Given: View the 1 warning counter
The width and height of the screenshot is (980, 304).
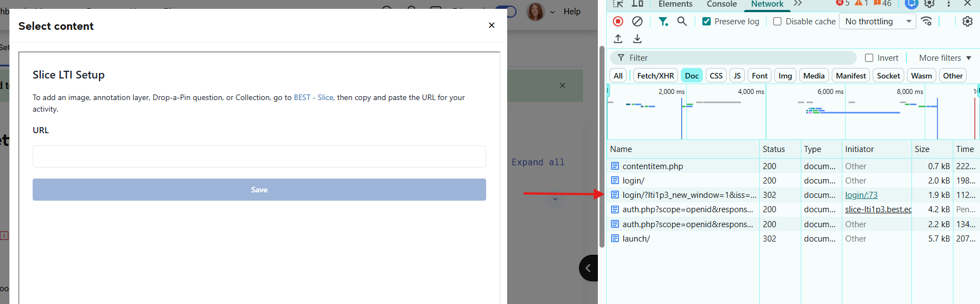Looking at the screenshot, I should coord(861,4).
